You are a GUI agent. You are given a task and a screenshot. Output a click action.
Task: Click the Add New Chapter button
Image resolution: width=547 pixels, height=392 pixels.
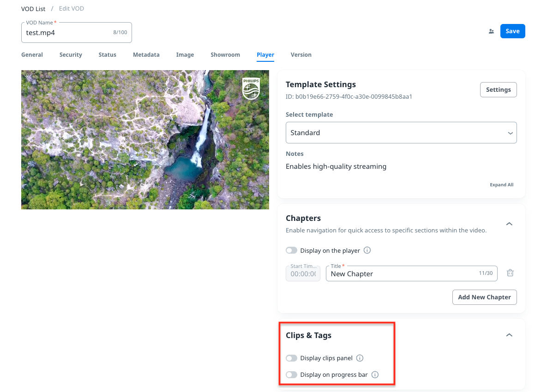[484, 297]
